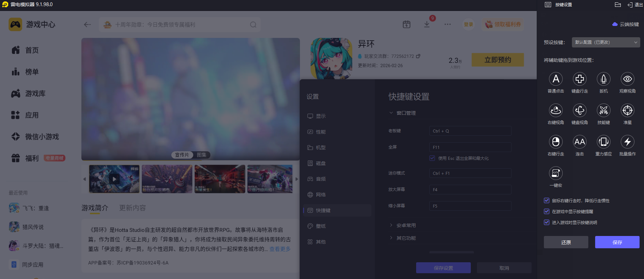Switch to the 图集 gallery tab
This screenshot has width=644, height=279.
(x=202, y=155)
